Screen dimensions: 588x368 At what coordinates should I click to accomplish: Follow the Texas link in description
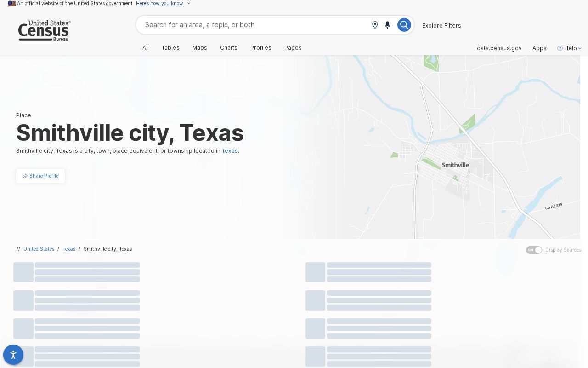point(230,151)
